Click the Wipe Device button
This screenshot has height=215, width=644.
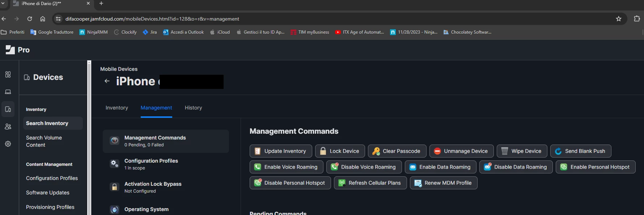(x=522, y=151)
